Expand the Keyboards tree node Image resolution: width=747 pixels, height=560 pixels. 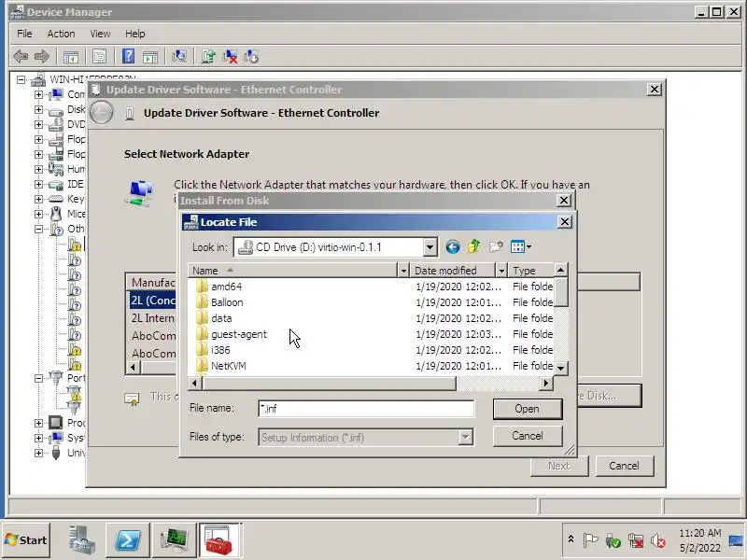pos(38,199)
